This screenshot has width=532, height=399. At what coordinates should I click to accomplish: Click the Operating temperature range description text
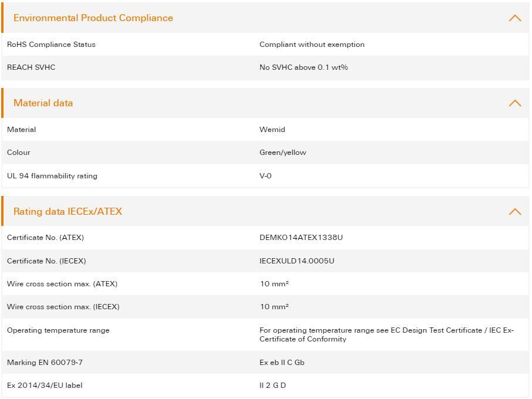tap(387, 334)
